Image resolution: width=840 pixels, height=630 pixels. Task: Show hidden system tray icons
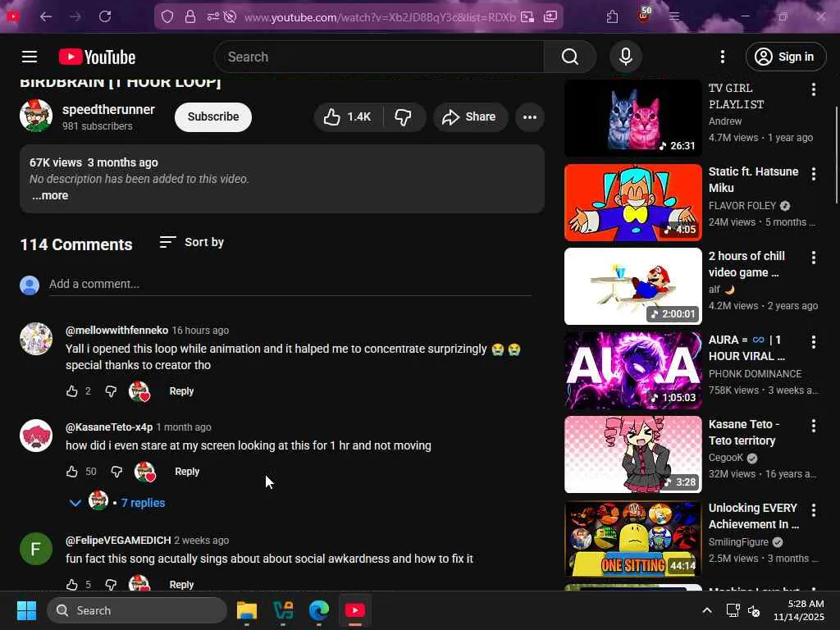pyautogui.click(x=707, y=610)
